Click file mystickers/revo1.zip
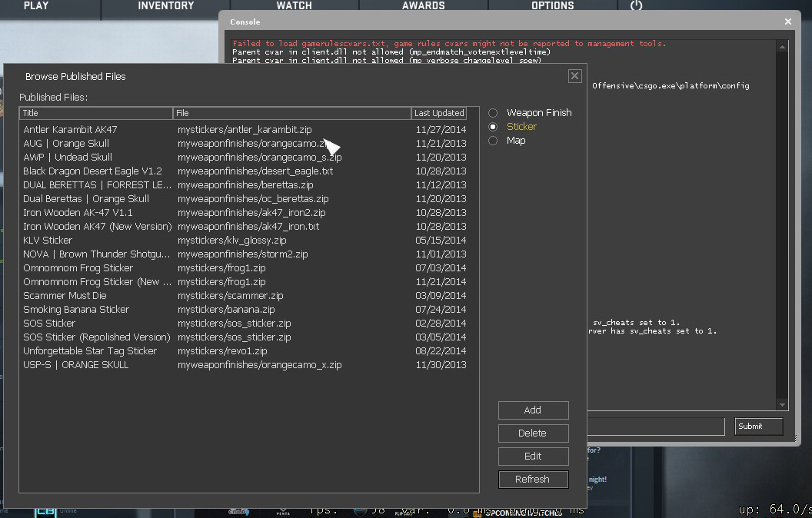The image size is (812, 518). pyautogui.click(x=222, y=351)
